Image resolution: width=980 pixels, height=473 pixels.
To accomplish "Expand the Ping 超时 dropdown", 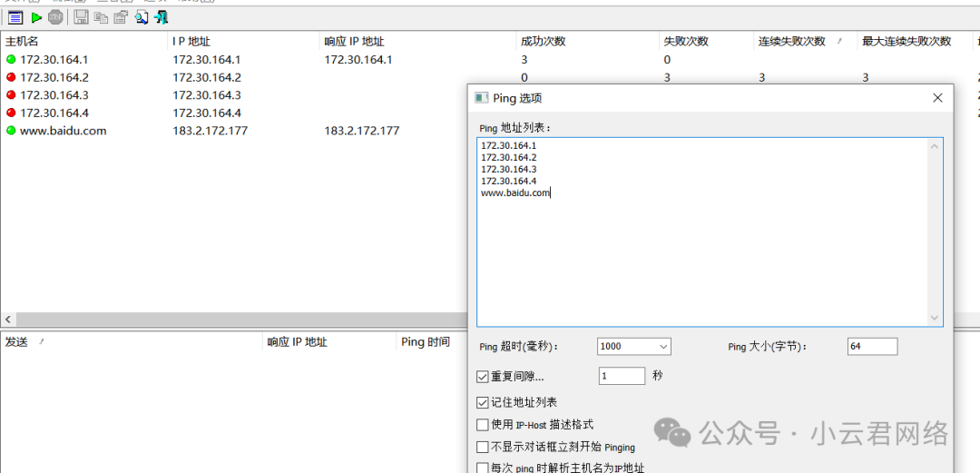I will pos(662,346).
